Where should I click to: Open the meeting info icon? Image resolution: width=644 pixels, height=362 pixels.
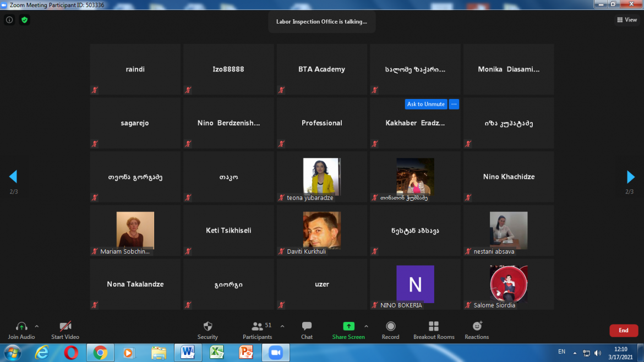click(x=9, y=20)
